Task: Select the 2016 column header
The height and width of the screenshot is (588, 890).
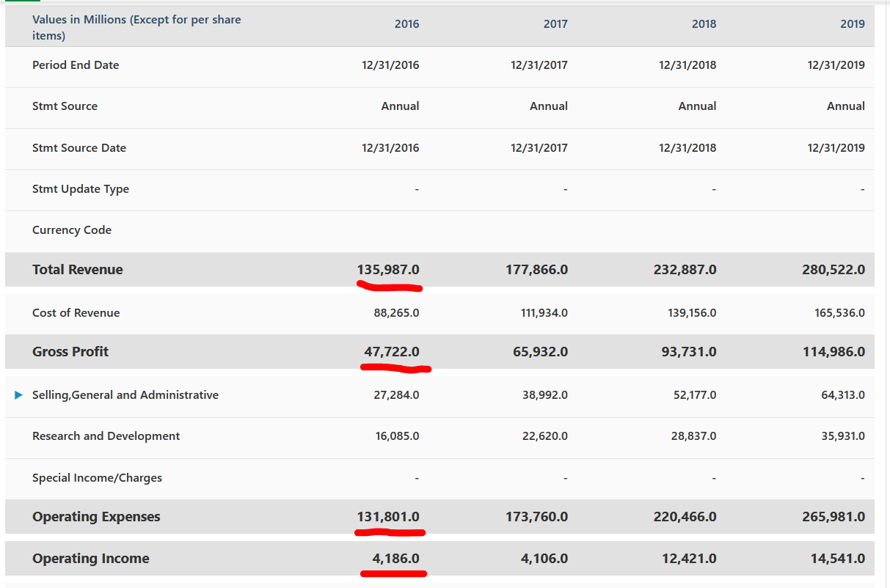Action: click(406, 23)
